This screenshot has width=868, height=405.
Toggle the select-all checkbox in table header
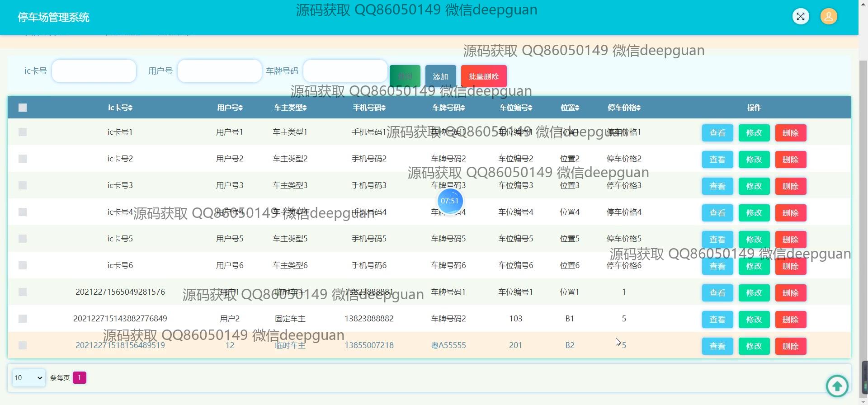23,108
